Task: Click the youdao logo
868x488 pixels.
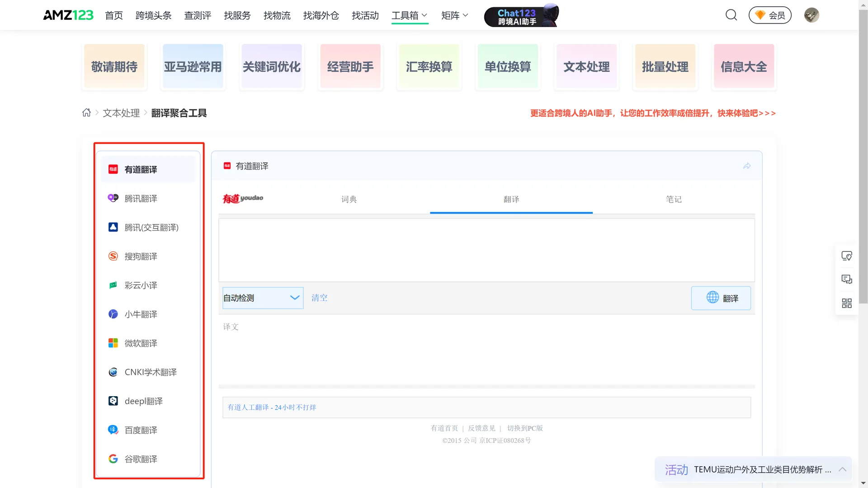Action: [243, 199]
